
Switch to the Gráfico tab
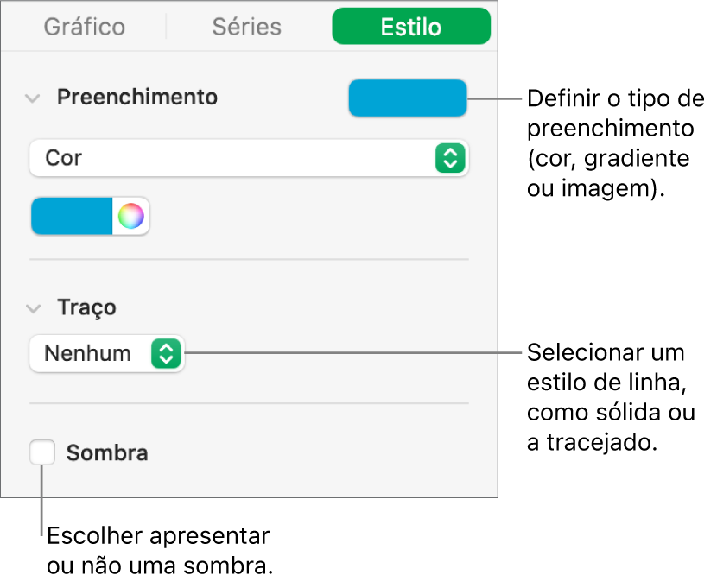click(85, 28)
